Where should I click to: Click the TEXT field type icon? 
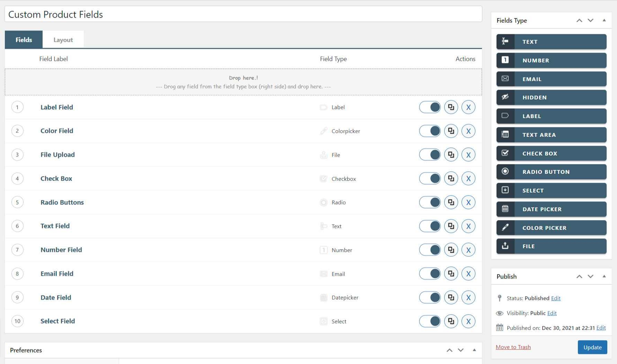click(505, 42)
